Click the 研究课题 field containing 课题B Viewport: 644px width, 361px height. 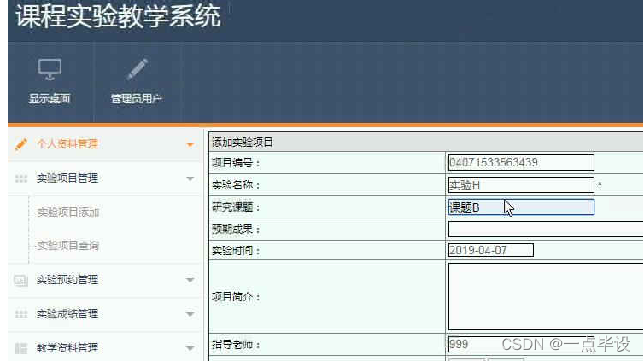(x=521, y=207)
